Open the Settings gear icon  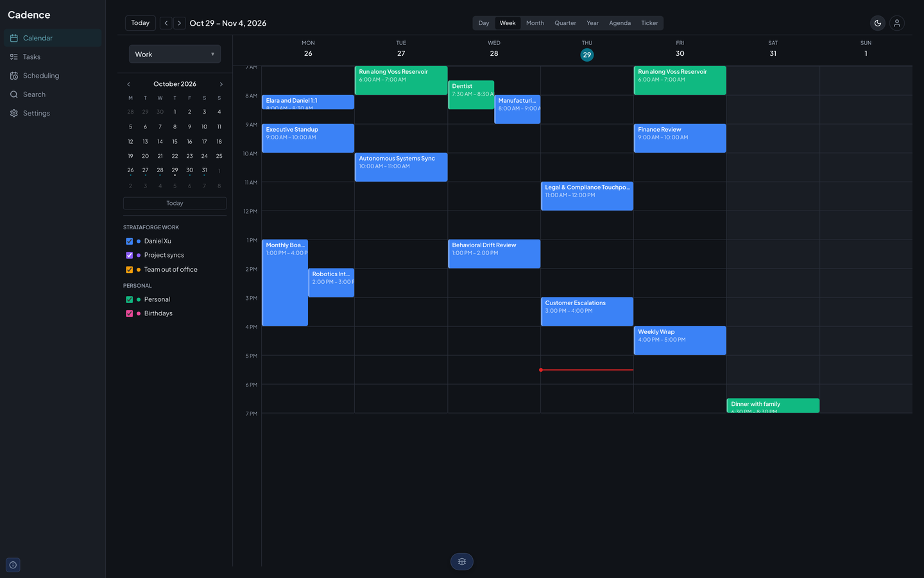[x=14, y=113]
